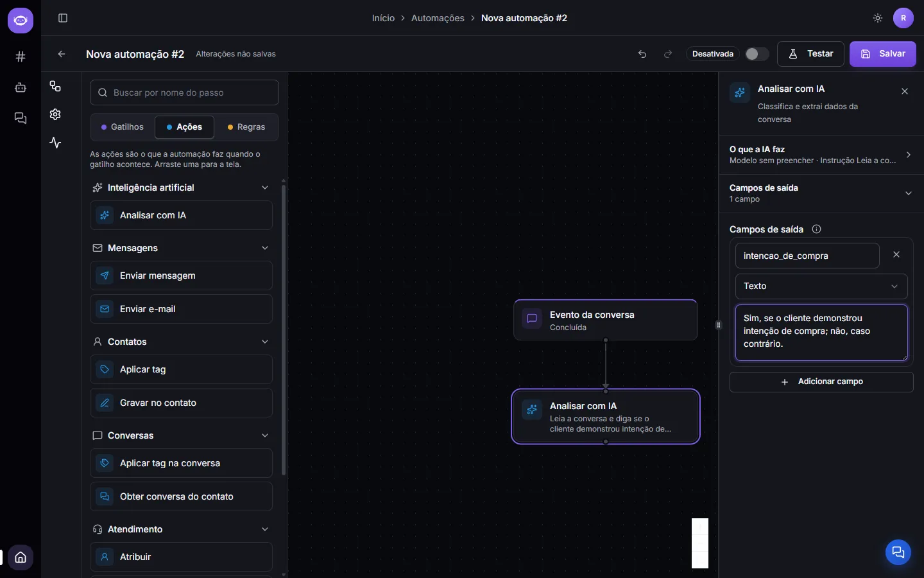924x578 pixels.
Task: Switch to the Gatilhos tab
Action: (123, 127)
